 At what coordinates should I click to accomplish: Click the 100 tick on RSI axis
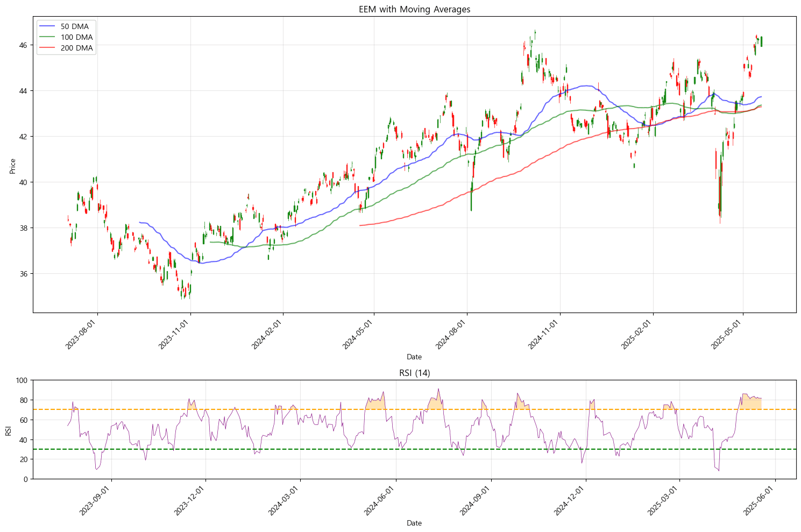click(x=22, y=380)
